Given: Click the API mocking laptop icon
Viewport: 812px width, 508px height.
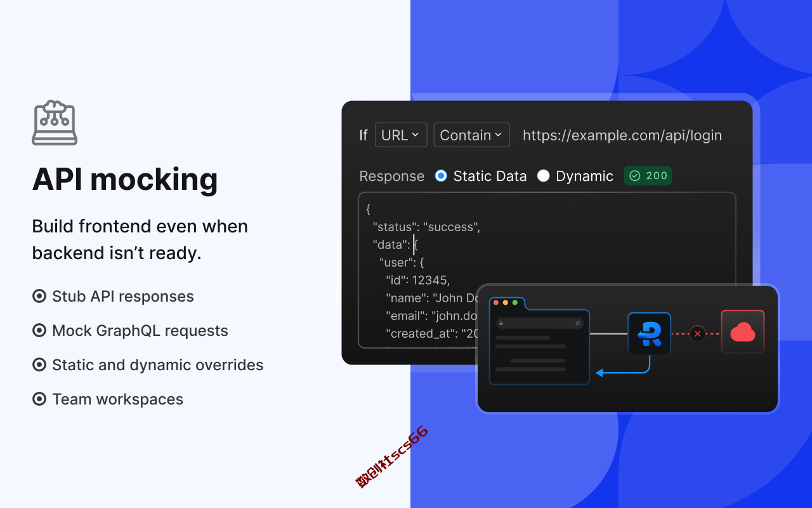Looking at the screenshot, I should (x=55, y=123).
